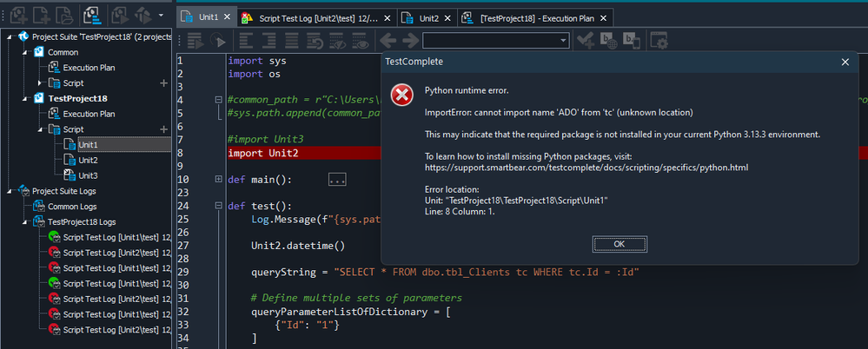868x349 pixels.
Task: Click the add plus icon next to Common Script
Action: (x=163, y=83)
